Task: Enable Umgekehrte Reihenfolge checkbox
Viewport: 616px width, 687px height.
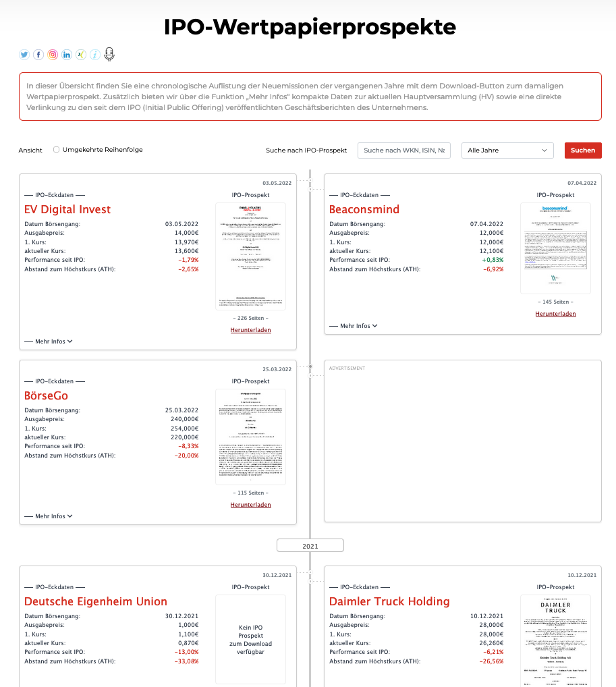Action: pos(56,149)
